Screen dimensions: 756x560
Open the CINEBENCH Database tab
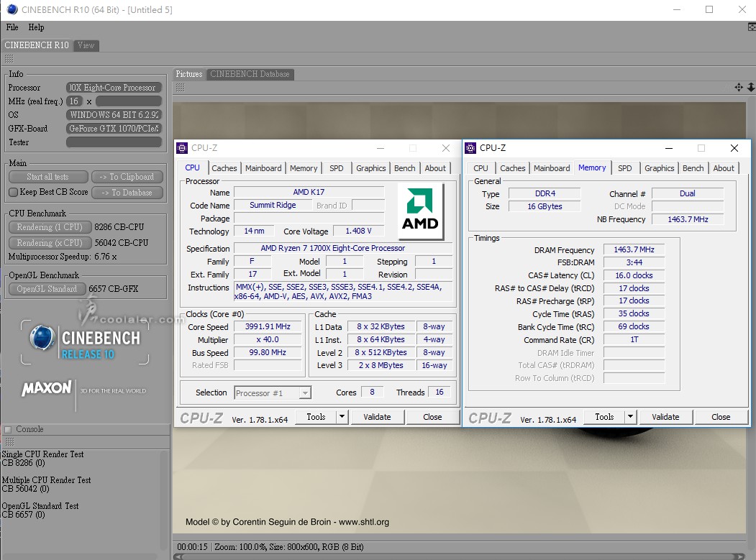pos(250,74)
